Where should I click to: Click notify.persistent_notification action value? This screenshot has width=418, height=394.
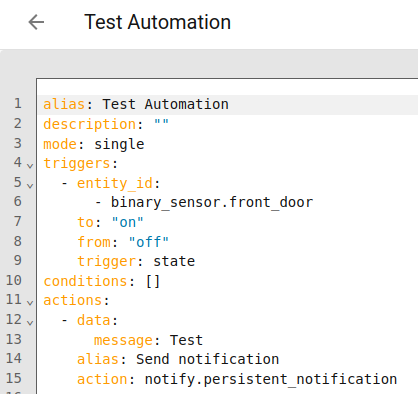point(271,379)
